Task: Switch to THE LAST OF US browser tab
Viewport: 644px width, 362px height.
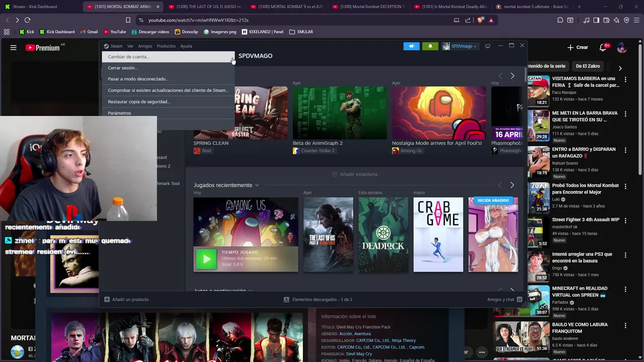Action: (205, 7)
